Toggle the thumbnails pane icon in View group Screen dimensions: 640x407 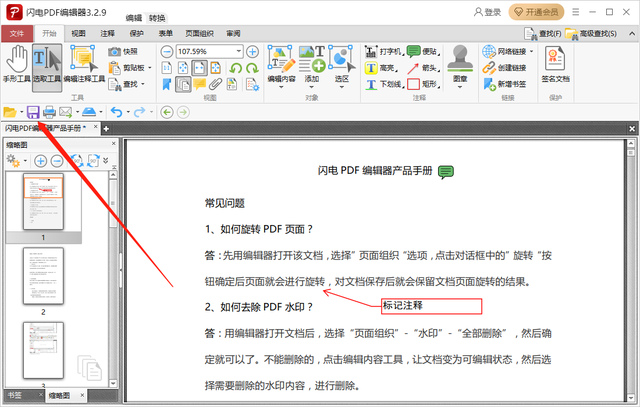[183, 84]
